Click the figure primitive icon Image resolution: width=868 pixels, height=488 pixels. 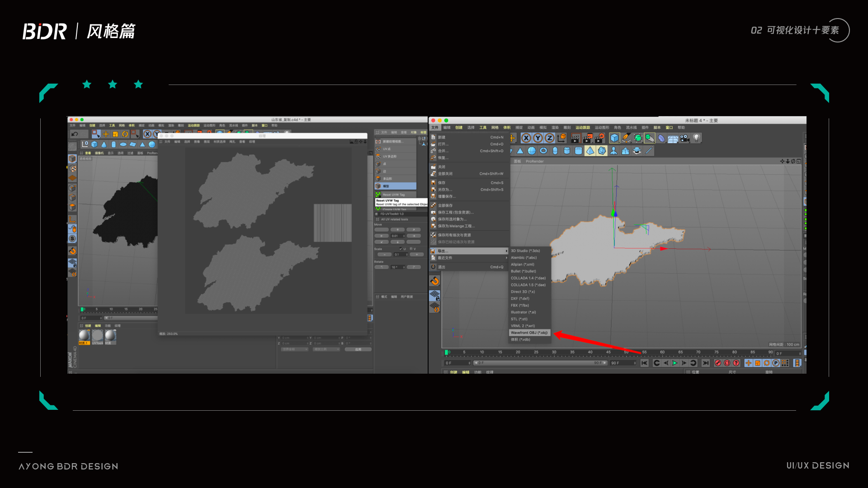click(x=613, y=151)
